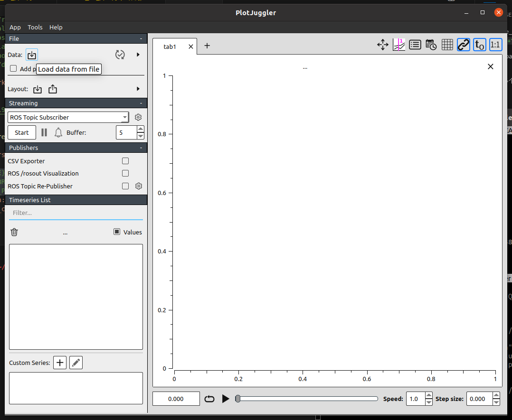This screenshot has width=512, height=420.
Task: Toggle the plot grid icon
Action: click(x=447, y=45)
